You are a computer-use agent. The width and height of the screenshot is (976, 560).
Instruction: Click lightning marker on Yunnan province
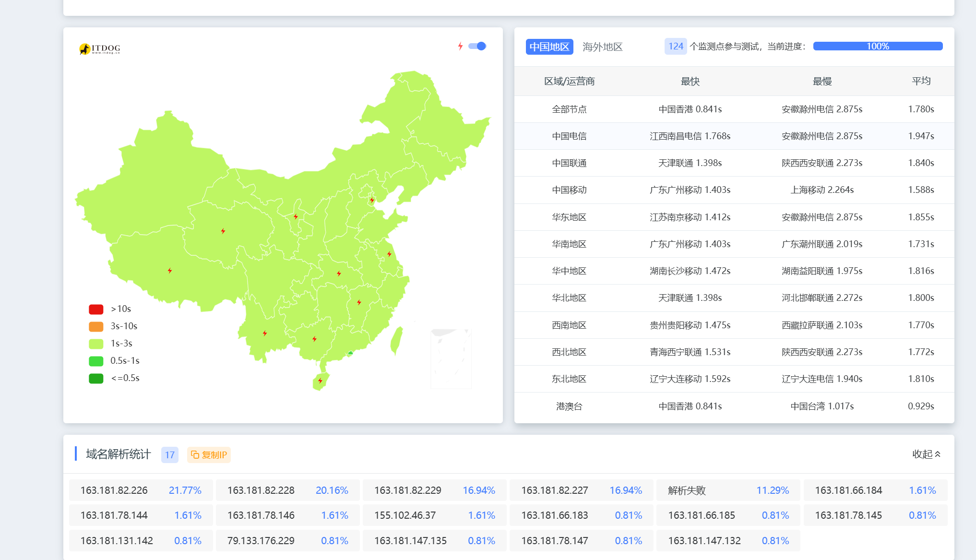[x=265, y=333]
